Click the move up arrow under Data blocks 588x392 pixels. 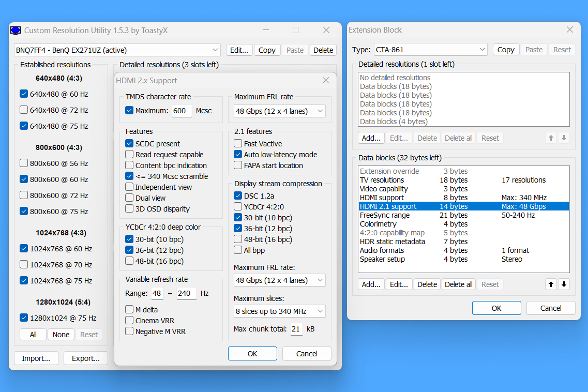551,284
